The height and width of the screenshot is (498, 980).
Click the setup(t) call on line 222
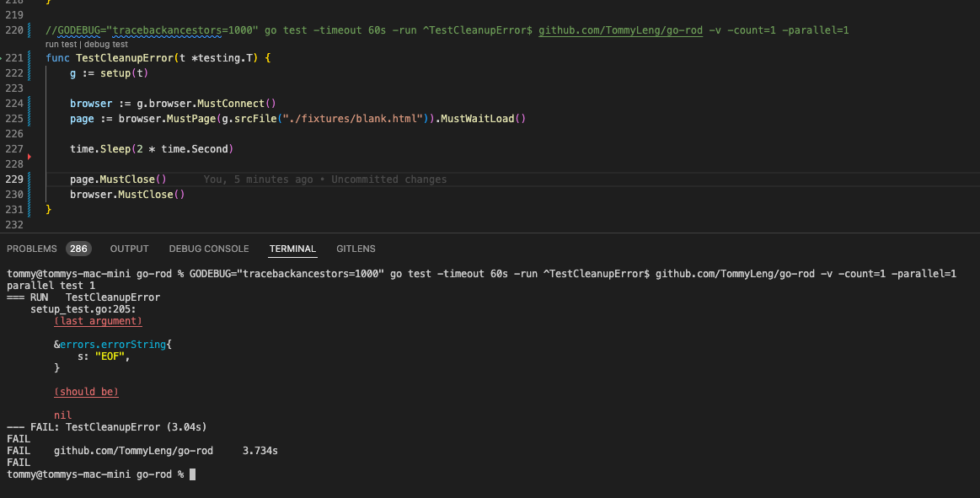tap(125, 73)
